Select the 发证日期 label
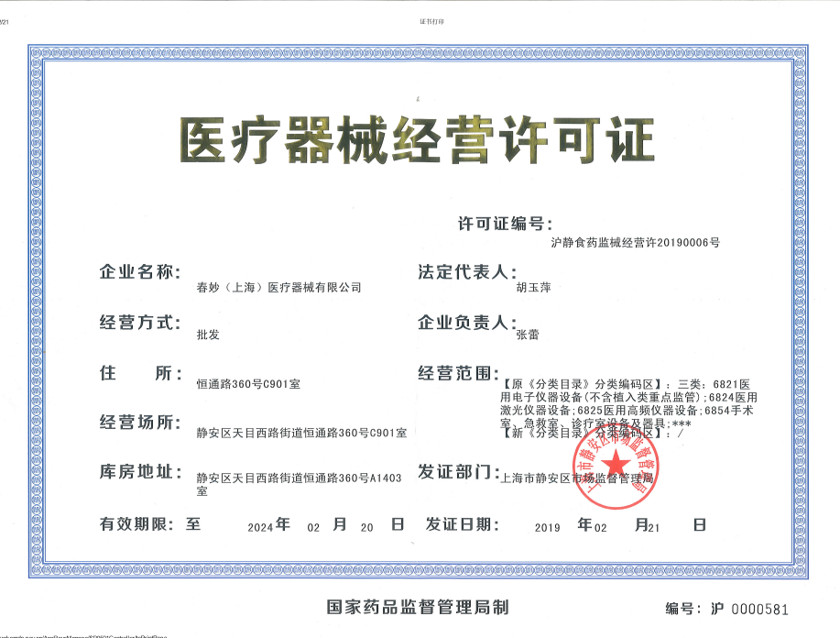 click(462, 523)
